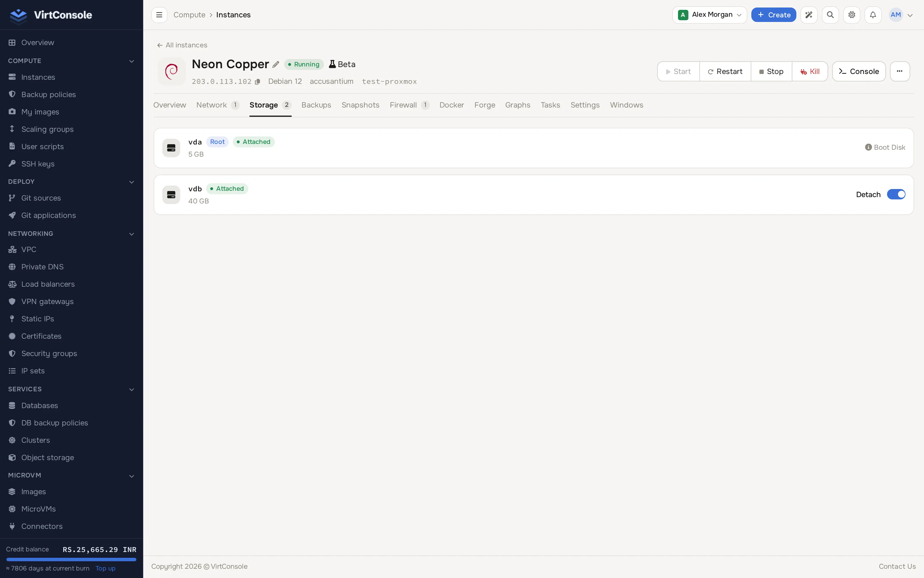Screen dimensions: 924x578
Task: Open the Backups tab
Action: tap(316, 105)
